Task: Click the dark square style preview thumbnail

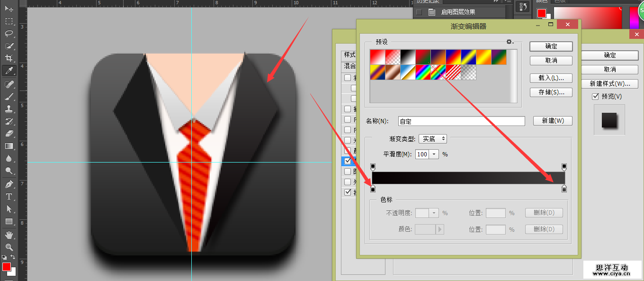Action: point(609,120)
